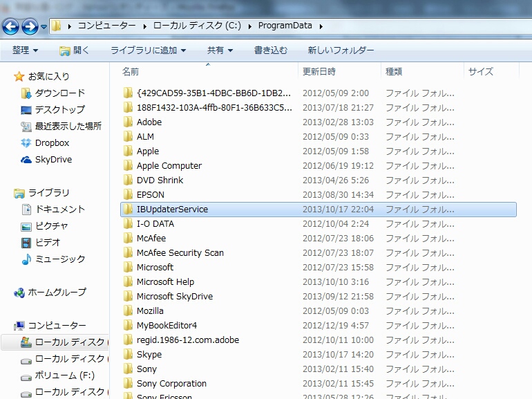Screen dimensions: 532x399
Task: Expand the arrow after コンピューター in address bar
Action: pyautogui.click(x=145, y=26)
